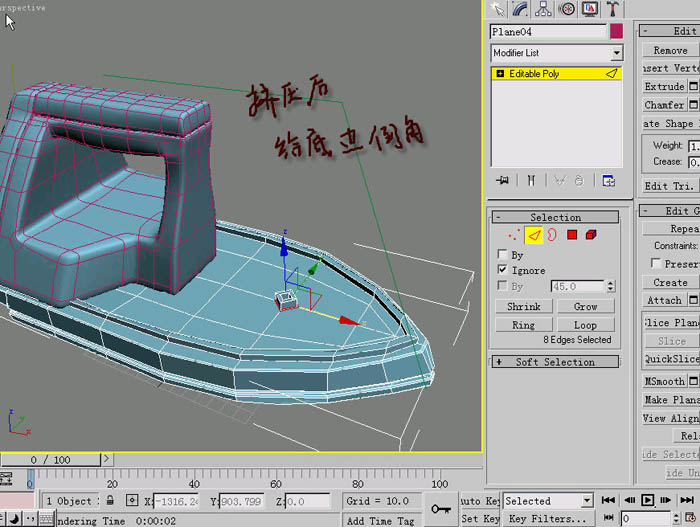Toggle the selection lock padlock icon
Viewport: 700px width, 527px height.
point(110,500)
